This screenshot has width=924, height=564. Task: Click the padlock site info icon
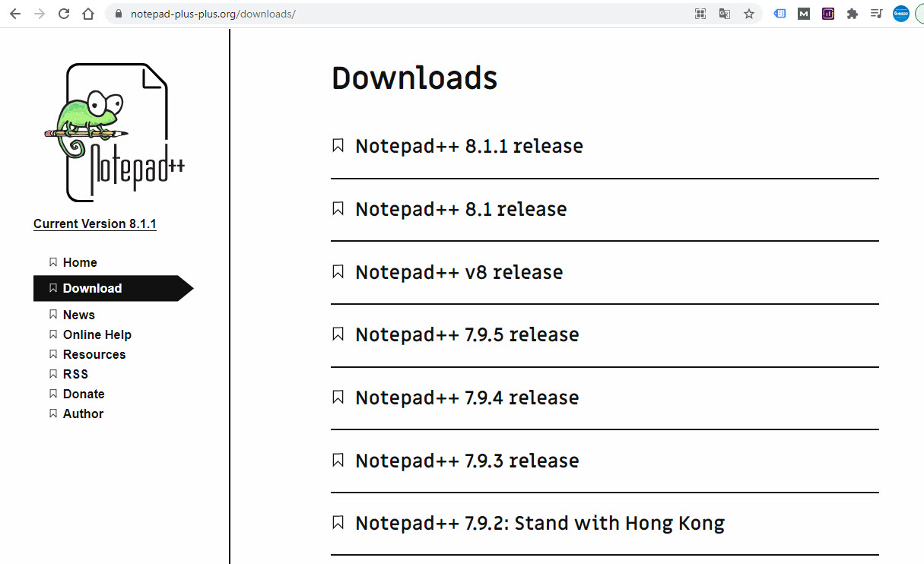point(118,14)
